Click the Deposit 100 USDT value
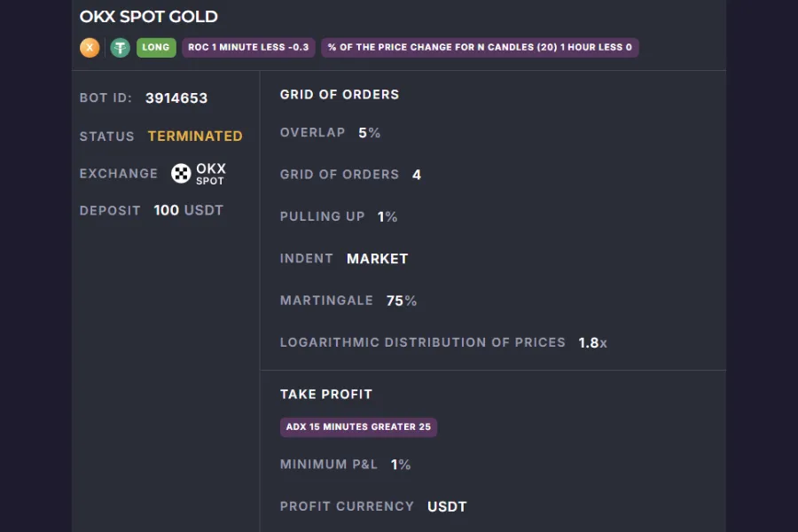The width and height of the screenshot is (798, 532). tap(188, 210)
